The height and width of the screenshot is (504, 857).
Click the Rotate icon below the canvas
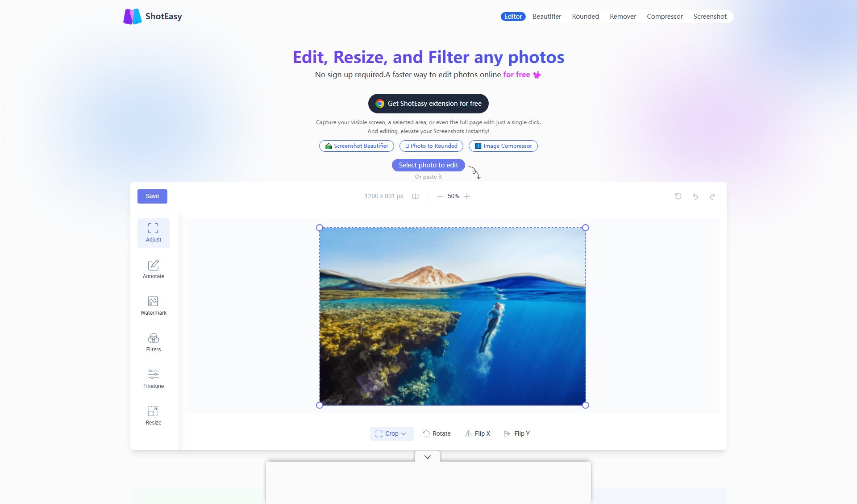436,433
